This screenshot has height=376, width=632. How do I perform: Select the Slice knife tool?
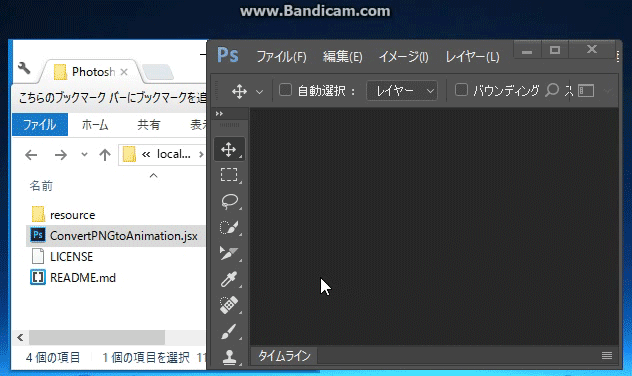[229, 253]
